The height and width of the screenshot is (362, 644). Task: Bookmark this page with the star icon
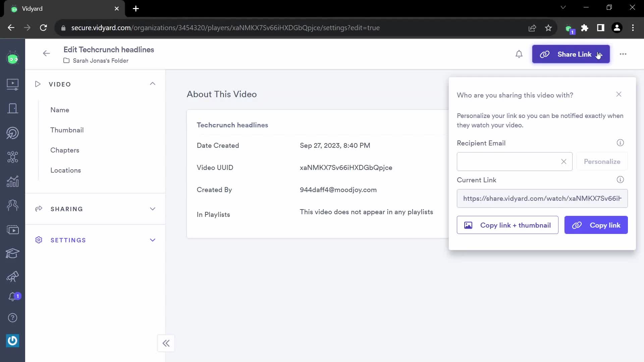pos(548,28)
